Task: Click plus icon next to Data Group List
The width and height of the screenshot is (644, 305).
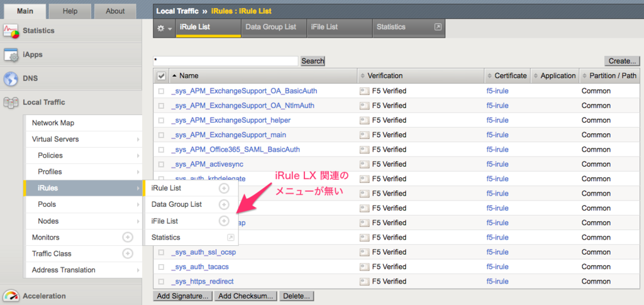Action: pyautogui.click(x=223, y=204)
